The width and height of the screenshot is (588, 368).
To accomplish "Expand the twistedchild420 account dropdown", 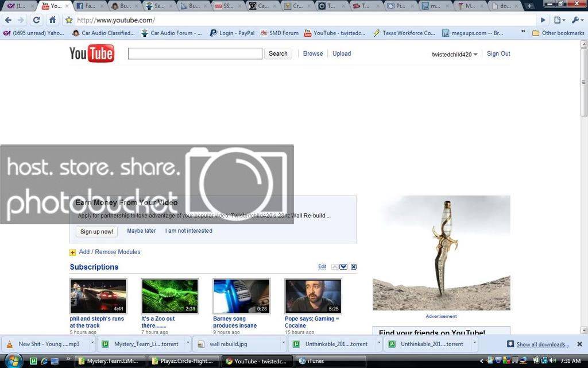I will coord(455,55).
